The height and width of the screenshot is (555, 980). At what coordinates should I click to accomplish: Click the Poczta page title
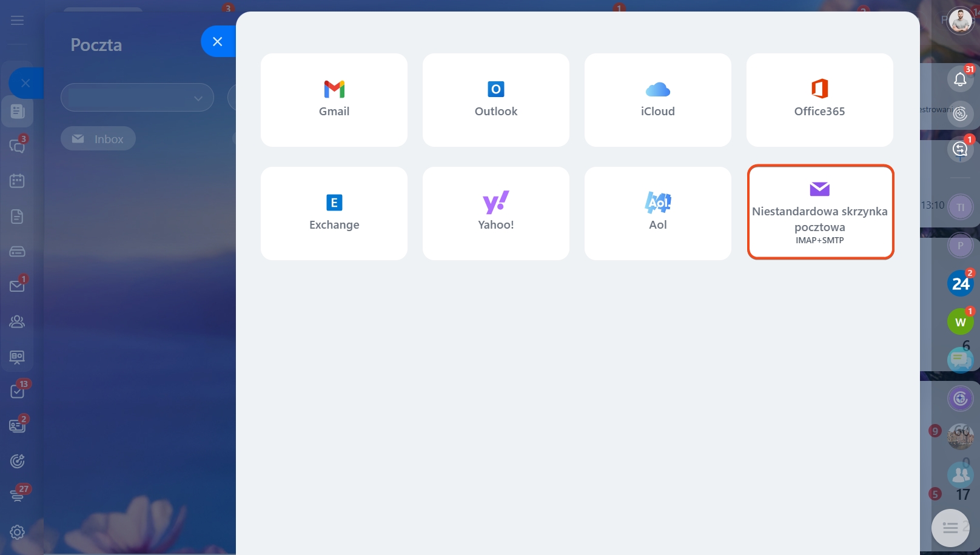click(96, 45)
